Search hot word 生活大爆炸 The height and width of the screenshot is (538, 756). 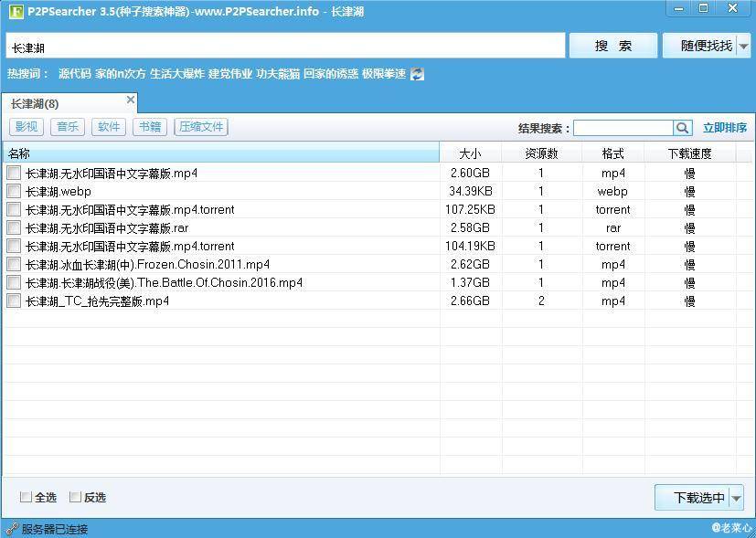coord(177,74)
